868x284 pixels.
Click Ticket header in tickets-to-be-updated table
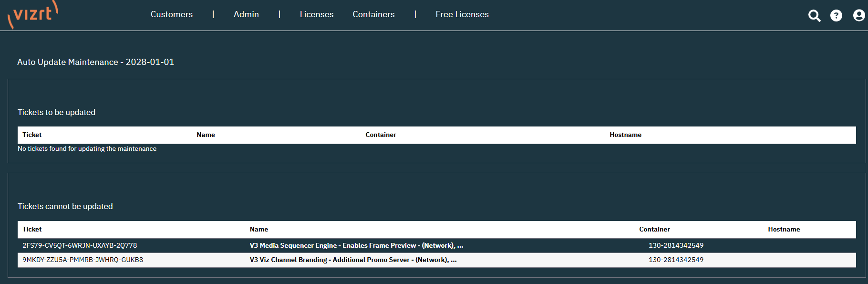pos(32,135)
